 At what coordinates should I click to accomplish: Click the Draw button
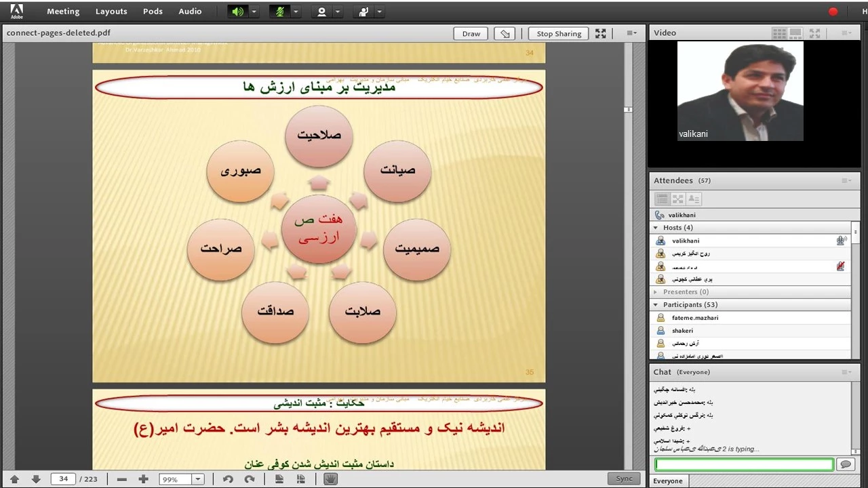pos(471,33)
